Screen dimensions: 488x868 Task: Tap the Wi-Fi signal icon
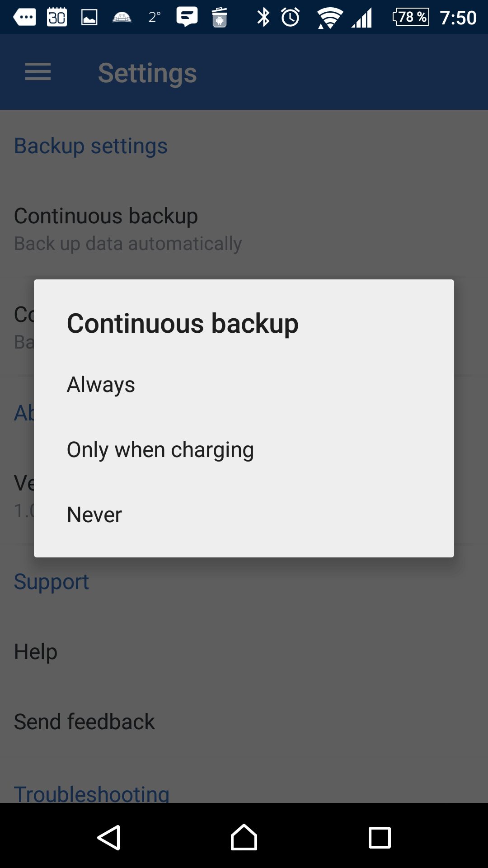tap(330, 18)
